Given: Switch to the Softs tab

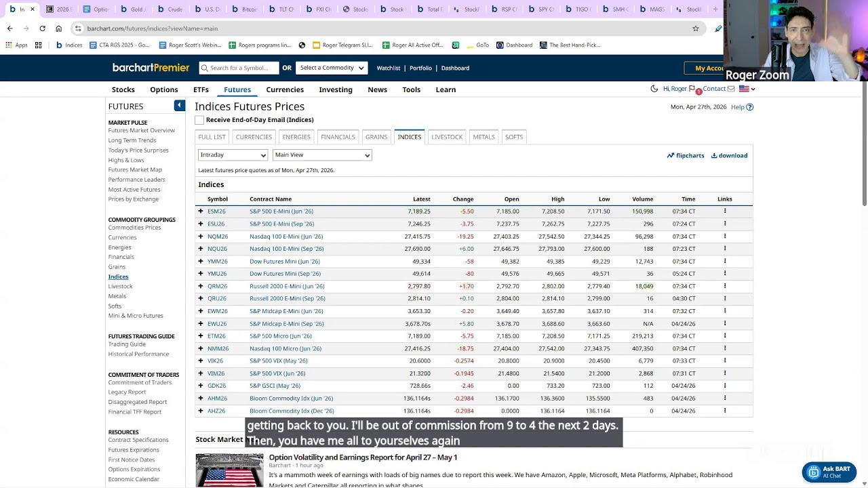Looking at the screenshot, I should [x=514, y=137].
